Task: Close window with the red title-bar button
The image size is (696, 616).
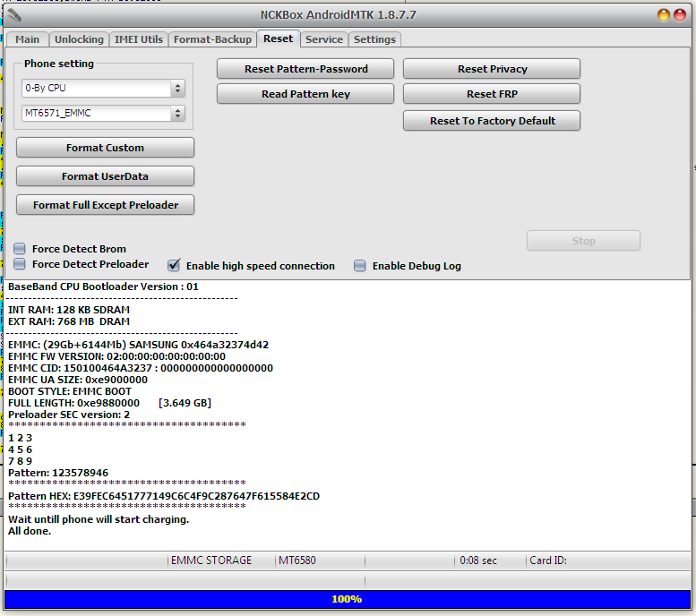Action: (680, 15)
